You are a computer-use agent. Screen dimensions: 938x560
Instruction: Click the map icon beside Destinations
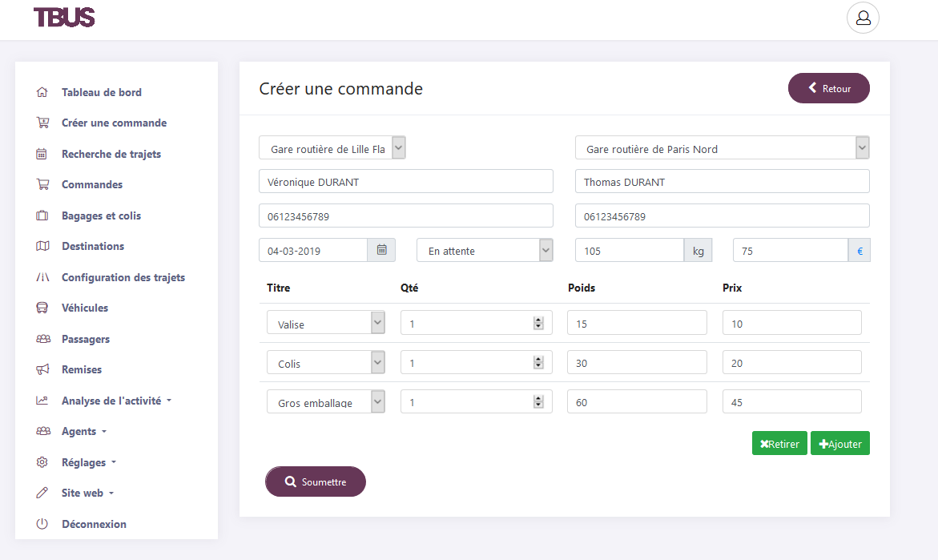tap(42, 246)
